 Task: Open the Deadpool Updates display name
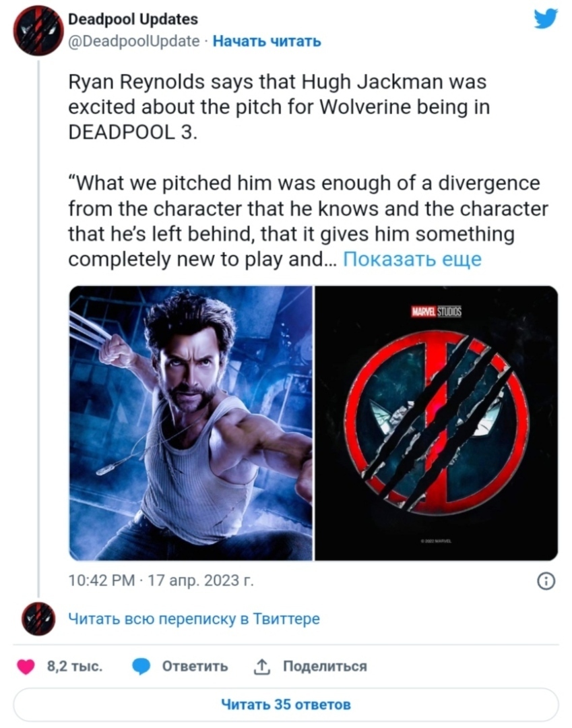pos(133,20)
